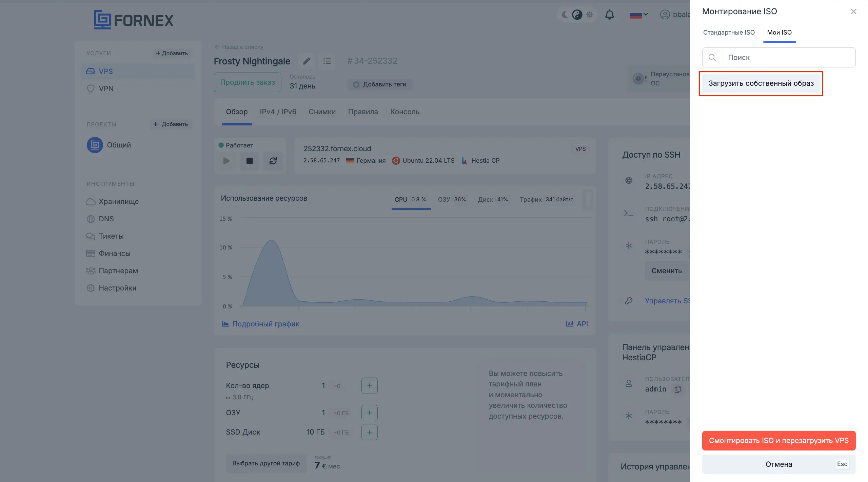Open Тикеты section
The height and width of the screenshot is (482, 868).
(x=105, y=236)
